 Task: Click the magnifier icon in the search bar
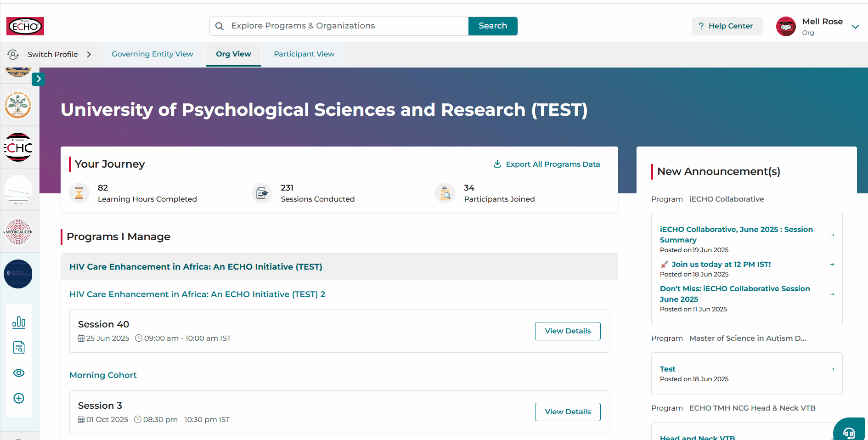[220, 26]
